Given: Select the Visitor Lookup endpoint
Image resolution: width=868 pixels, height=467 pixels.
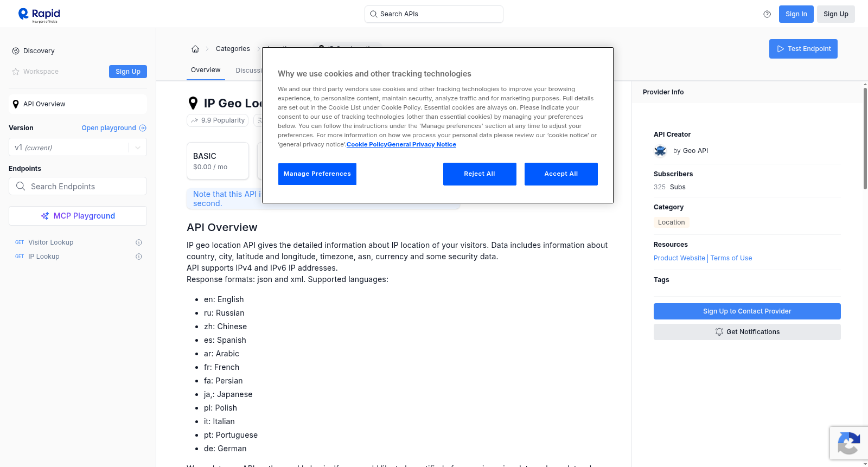Looking at the screenshot, I should point(50,242).
